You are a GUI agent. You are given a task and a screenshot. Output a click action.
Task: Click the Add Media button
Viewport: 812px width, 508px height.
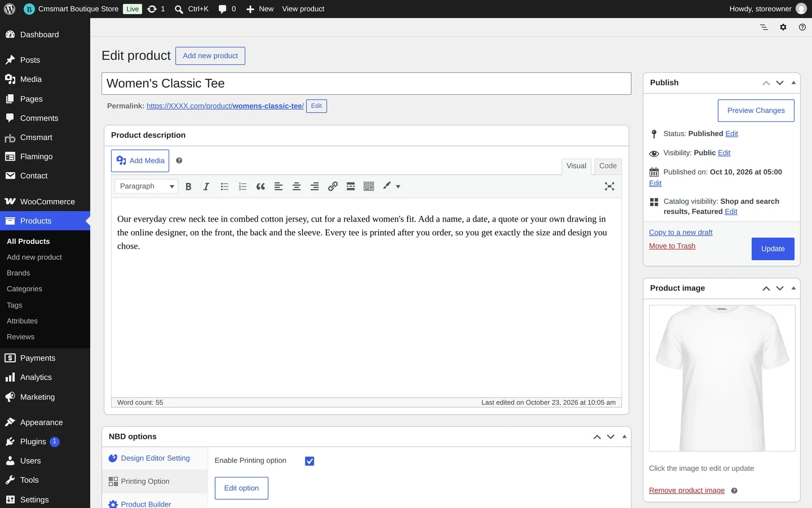(x=140, y=161)
